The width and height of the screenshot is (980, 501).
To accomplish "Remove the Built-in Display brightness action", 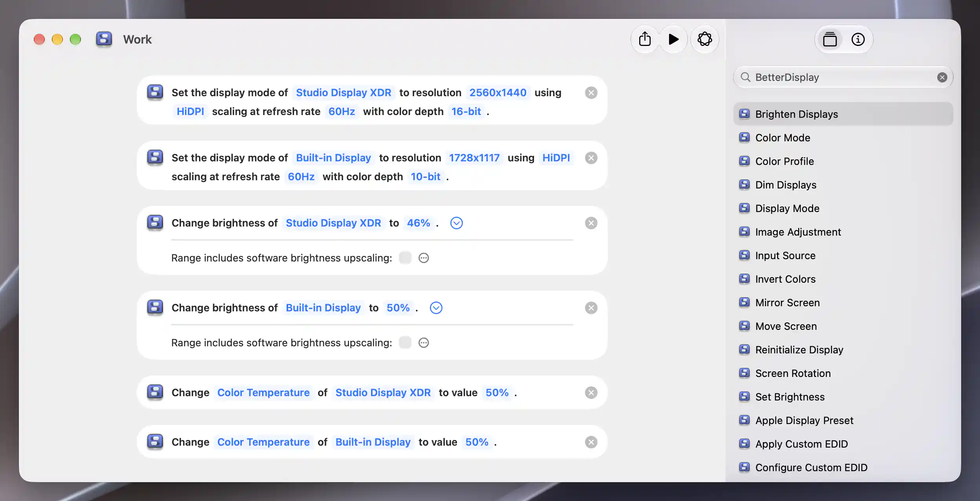I will [x=591, y=308].
